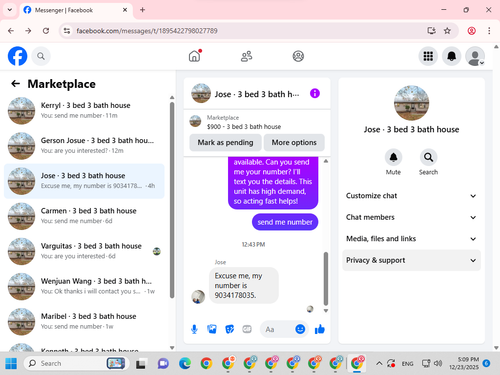500x375 pixels.
Task: Click More options button
Action: [294, 142]
